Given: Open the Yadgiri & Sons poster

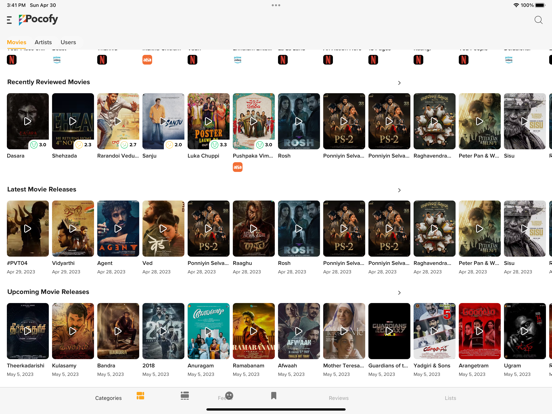Looking at the screenshot, I should tap(434, 331).
